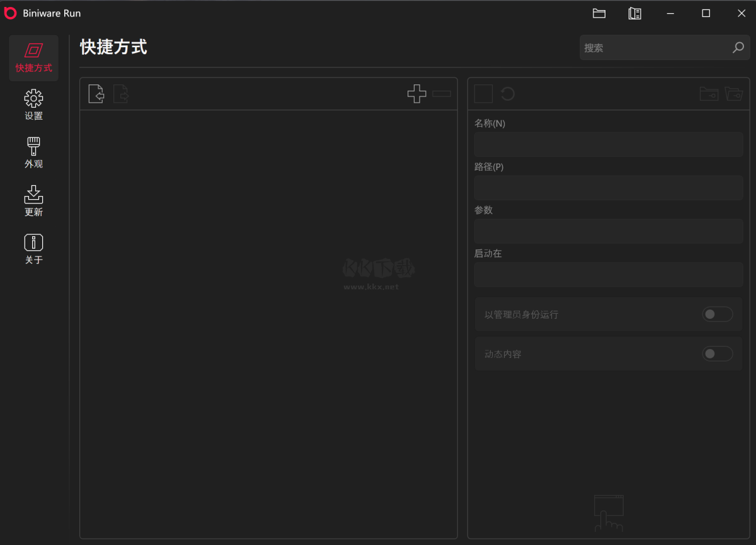Screen dimensions: 756x545
Task: Browse for file with folder-key icon
Action: click(709, 94)
